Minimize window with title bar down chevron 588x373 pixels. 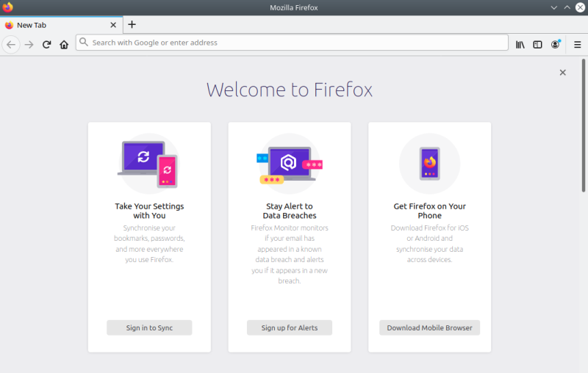point(554,7)
